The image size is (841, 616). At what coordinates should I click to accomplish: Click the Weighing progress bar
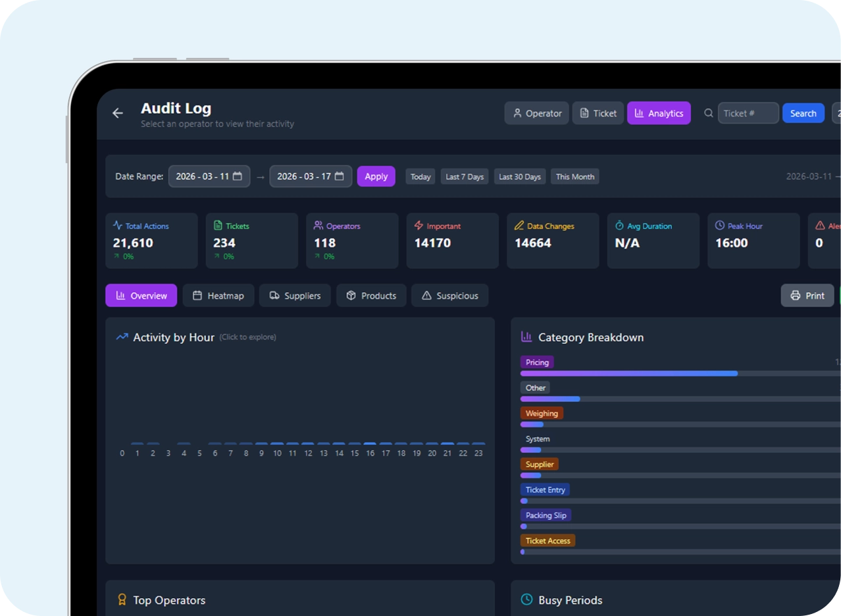click(x=680, y=424)
